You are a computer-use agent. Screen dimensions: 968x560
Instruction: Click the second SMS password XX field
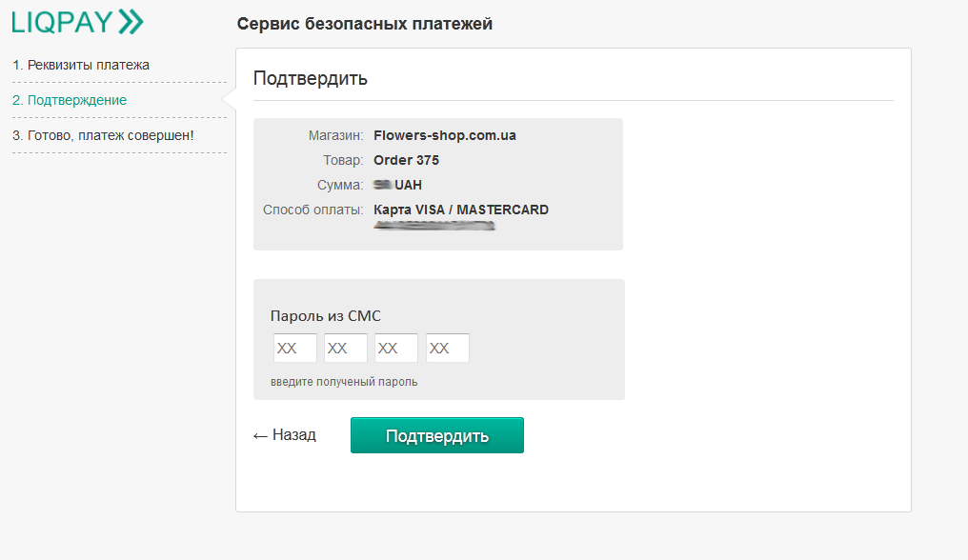click(345, 349)
